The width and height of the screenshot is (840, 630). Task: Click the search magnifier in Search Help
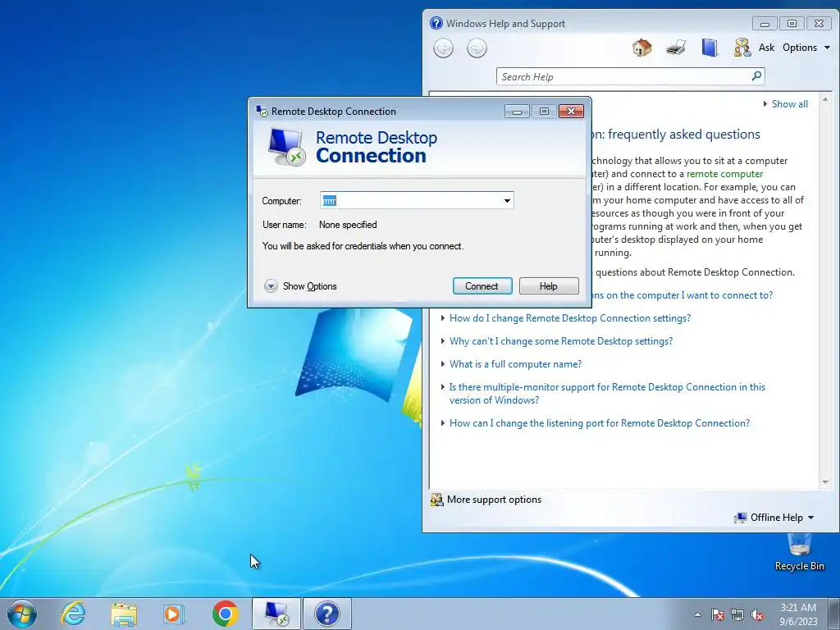click(756, 76)
